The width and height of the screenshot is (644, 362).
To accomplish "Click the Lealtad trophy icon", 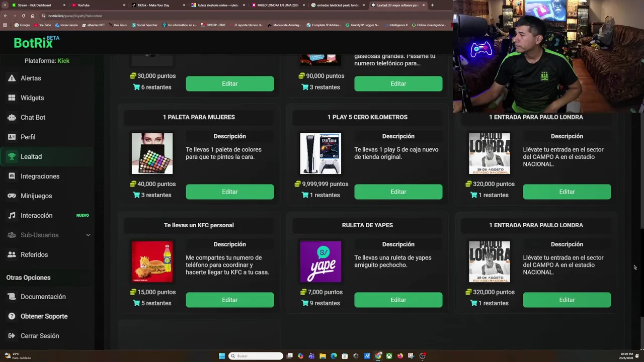I will click(x=12, y=156).
